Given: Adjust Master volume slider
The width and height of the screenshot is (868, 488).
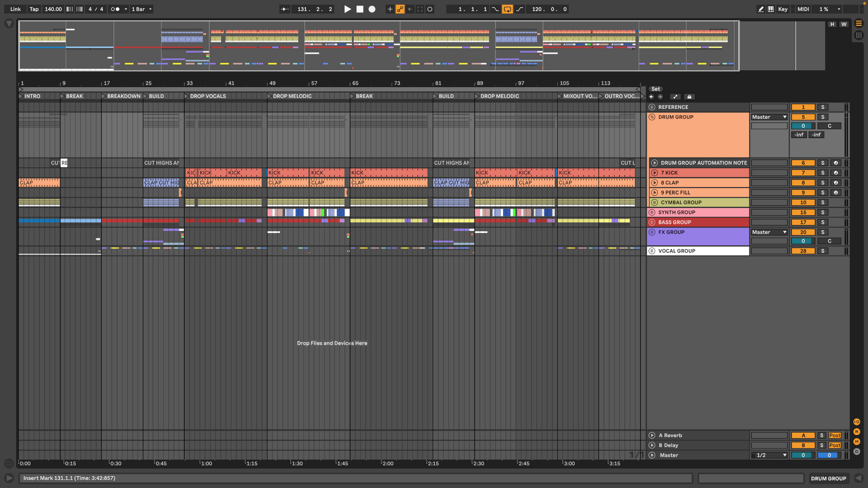Looking at the screenshot, I should click(803, 455).
